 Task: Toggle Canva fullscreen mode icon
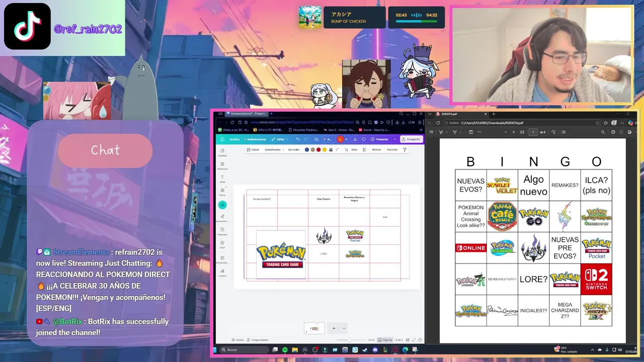pos(414,340)
